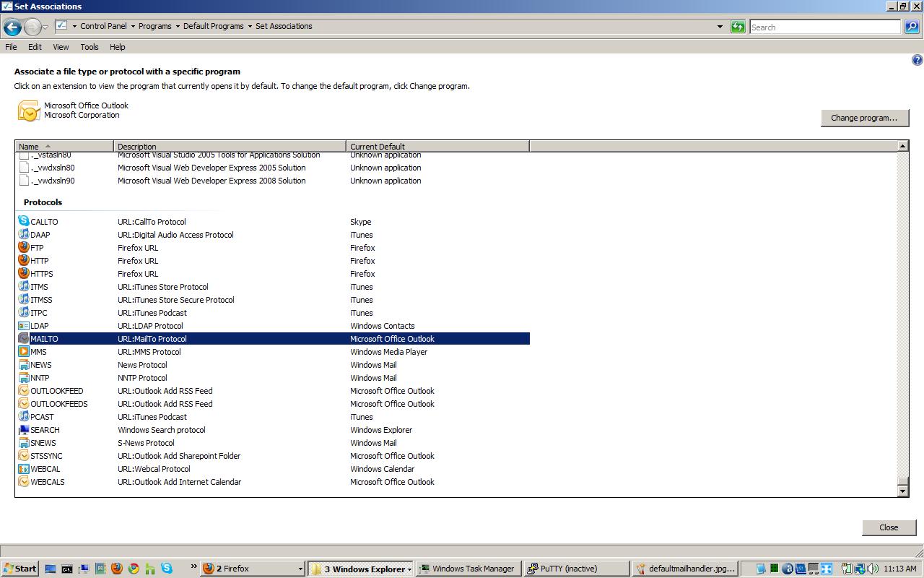
Task: Select the Outlook icon beside OUTLOOKFEEDS
Action: 24,403
